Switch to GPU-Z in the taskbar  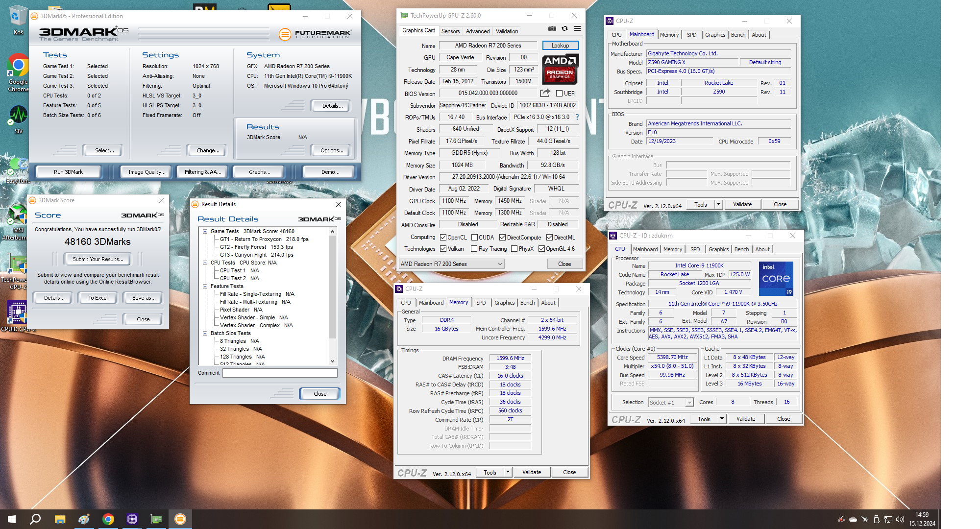(156, 519)
